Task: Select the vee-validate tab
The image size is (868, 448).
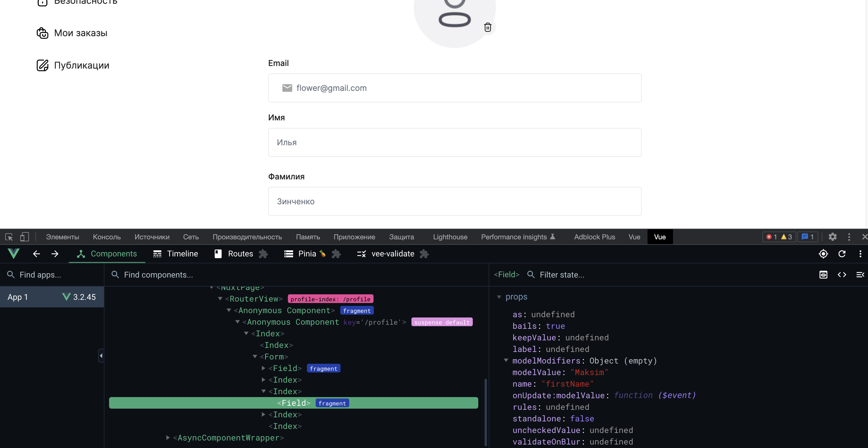Action: coord(385,254)
